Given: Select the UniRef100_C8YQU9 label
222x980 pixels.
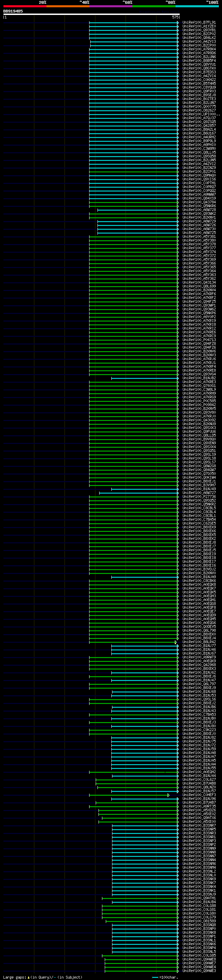Looking at the screenshot, I should (199, 88).
